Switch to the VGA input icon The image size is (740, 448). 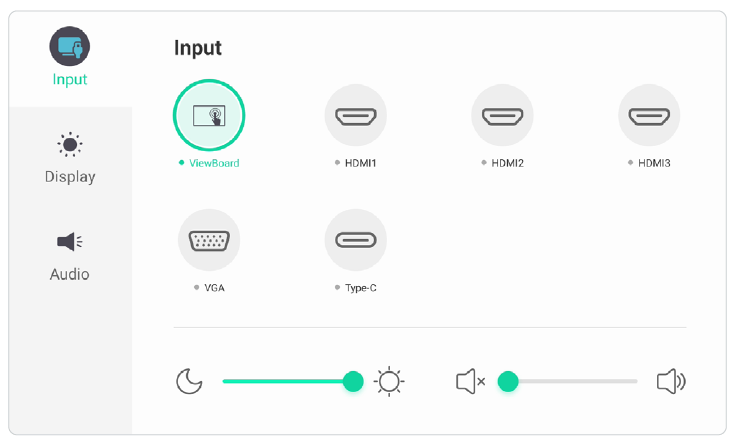pyautogui.click(x=209, y=240)
